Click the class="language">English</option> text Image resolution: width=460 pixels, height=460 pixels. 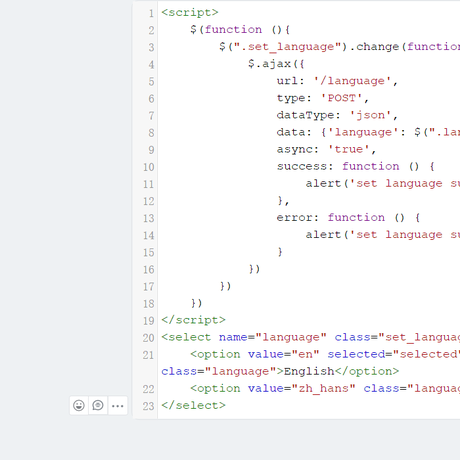[280, 371]
